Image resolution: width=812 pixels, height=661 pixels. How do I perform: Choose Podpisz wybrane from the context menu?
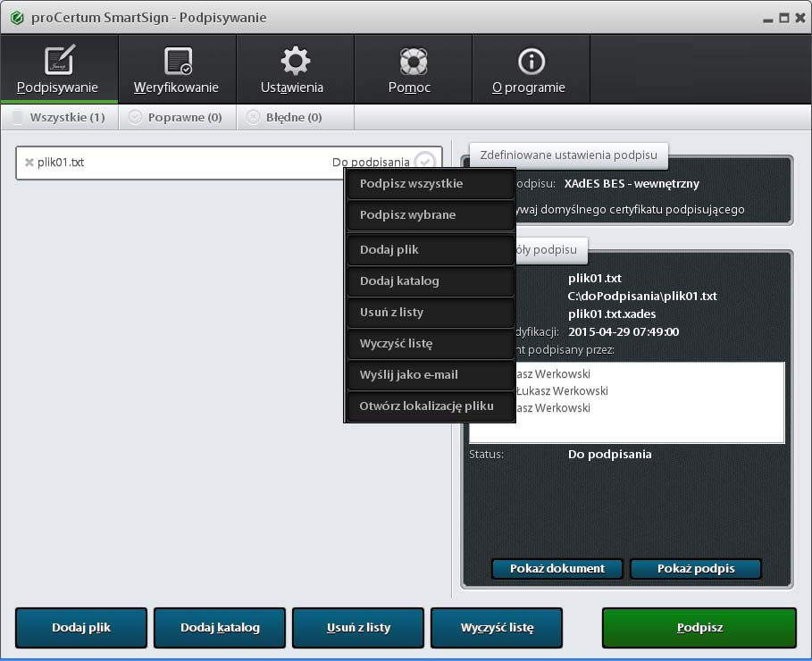(x=431, y=215)
